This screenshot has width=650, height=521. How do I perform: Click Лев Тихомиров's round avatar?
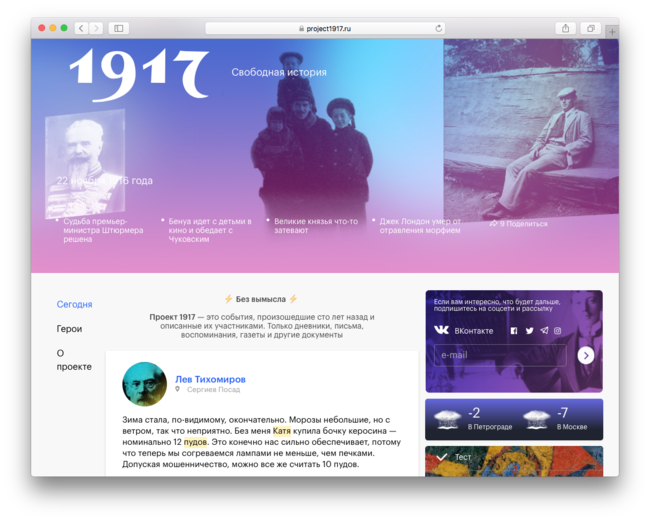click(x=144, y=383)
